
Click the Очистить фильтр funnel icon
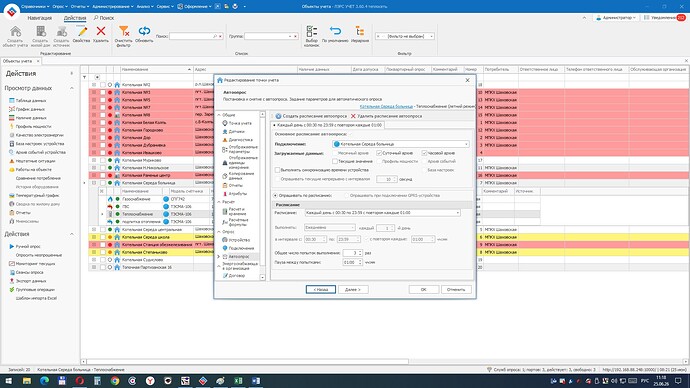point(124,31)
